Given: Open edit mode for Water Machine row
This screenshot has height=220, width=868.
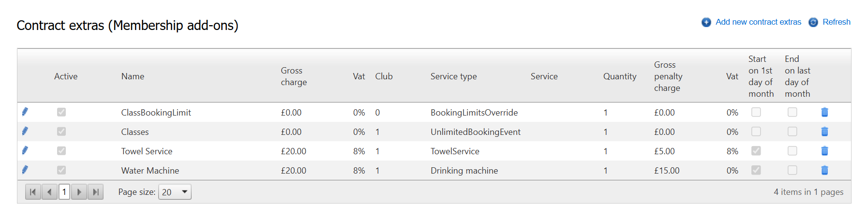Looking at the screenshot, I should (x=25, y=170).
